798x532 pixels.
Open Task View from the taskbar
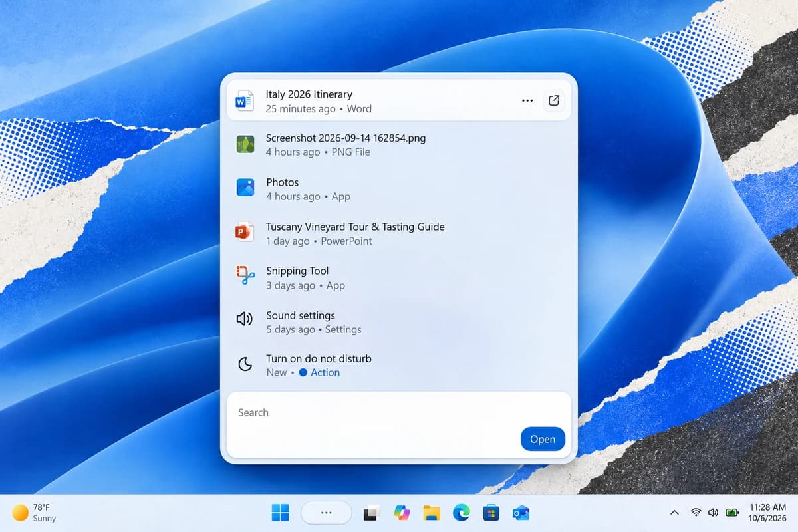point(371,513)
